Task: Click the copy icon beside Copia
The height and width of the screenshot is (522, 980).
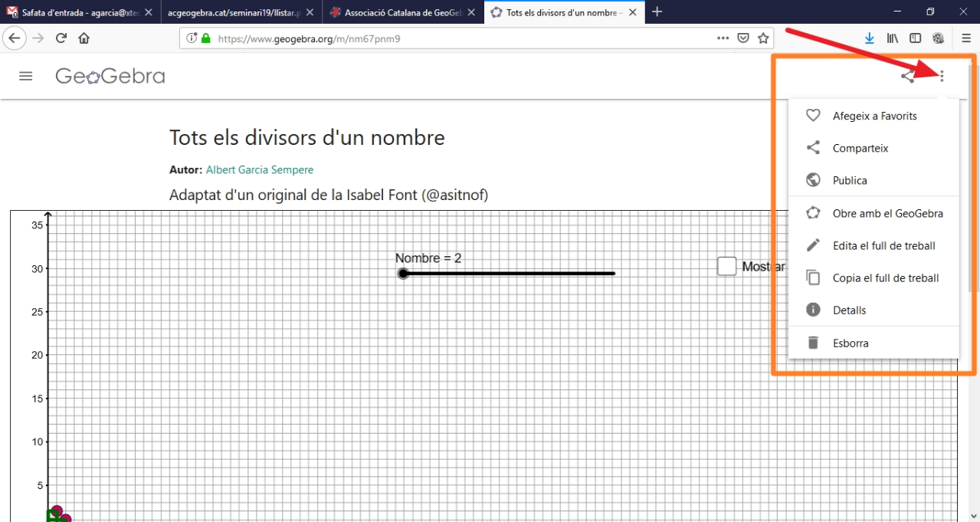Action: (x=814, y=277)
